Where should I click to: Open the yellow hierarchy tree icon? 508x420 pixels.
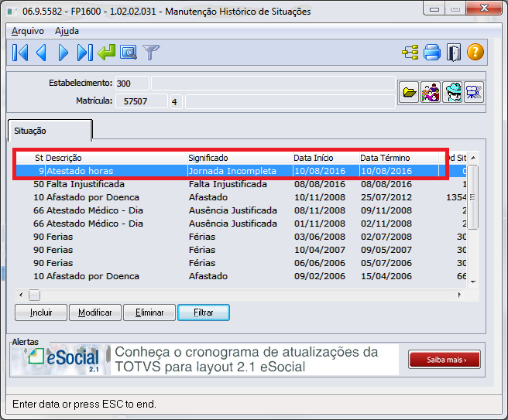point(410,52)
